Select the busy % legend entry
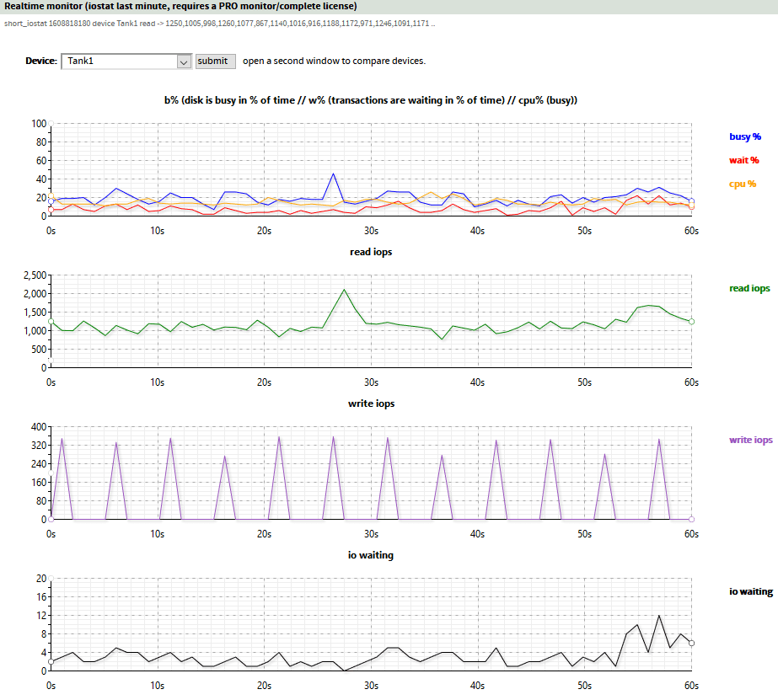 click(x=744, y=136)
